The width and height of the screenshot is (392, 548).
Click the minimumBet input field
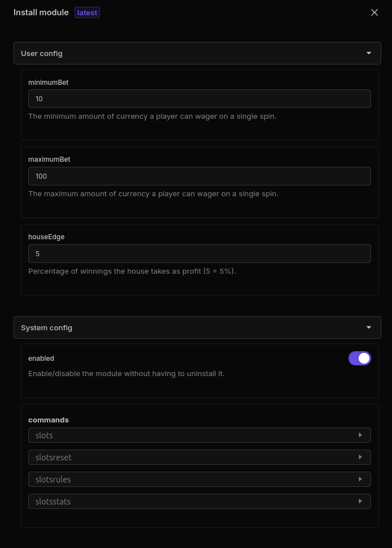coord(199,98)
